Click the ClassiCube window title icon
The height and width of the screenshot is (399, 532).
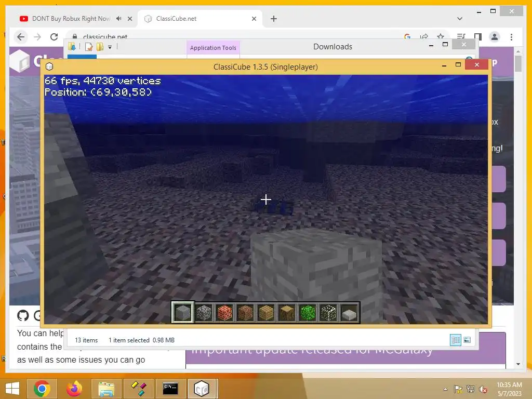(x=49, y=66)
